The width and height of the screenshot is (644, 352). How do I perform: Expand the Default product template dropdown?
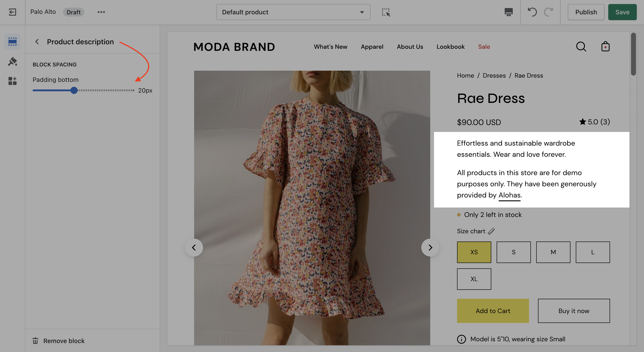tap(293, 12)
